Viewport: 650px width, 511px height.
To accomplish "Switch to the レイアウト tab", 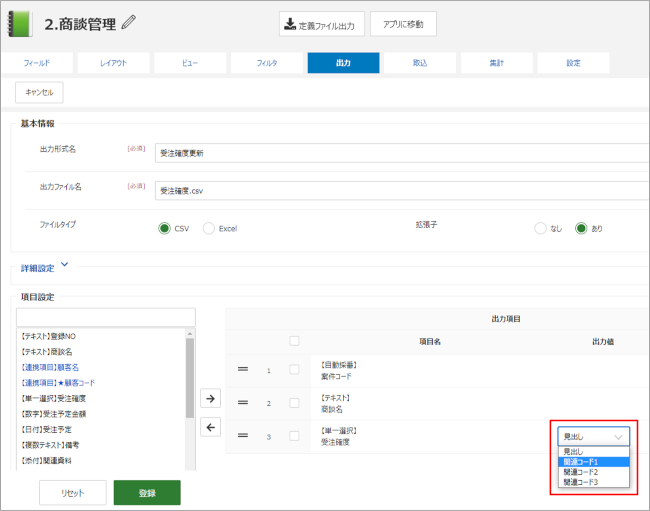I will [x=114, y=63].
